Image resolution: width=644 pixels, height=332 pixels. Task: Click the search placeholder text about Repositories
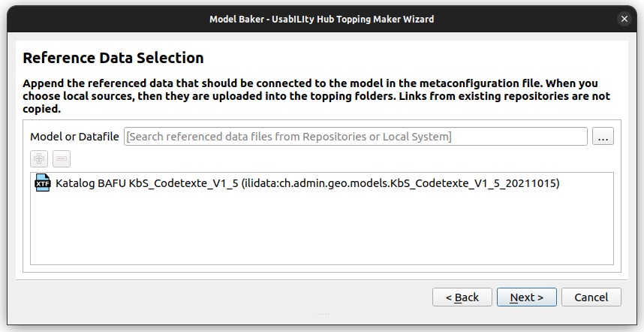[x=290, y=137]
